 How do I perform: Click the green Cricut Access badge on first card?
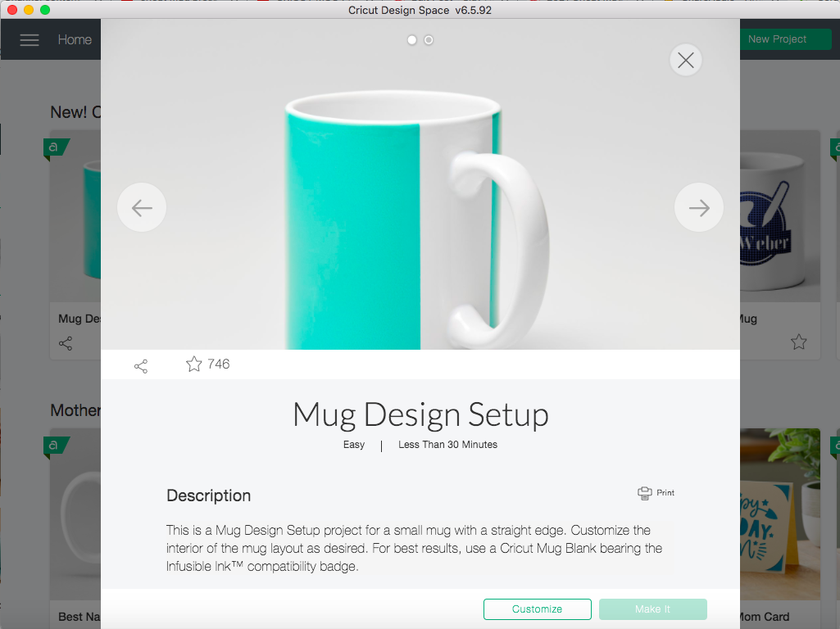pos(56,147)
